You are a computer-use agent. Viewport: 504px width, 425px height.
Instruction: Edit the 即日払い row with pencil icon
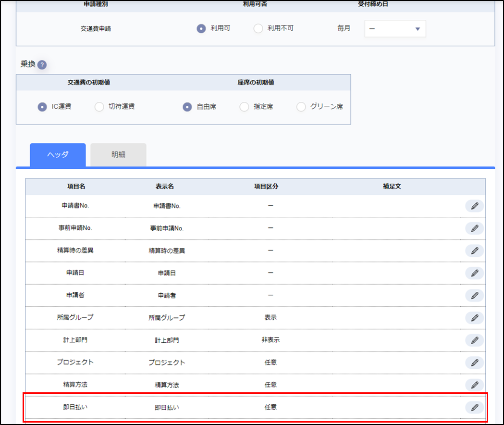474,407
